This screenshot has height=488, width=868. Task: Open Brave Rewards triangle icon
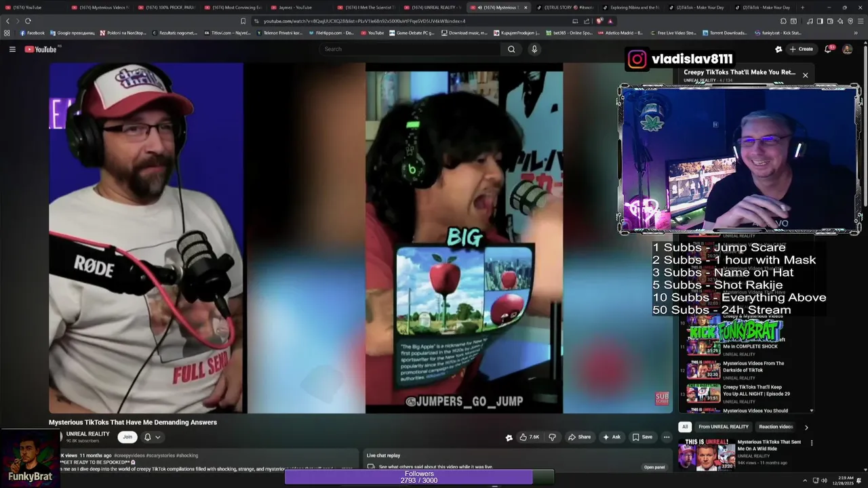point(610,21)
